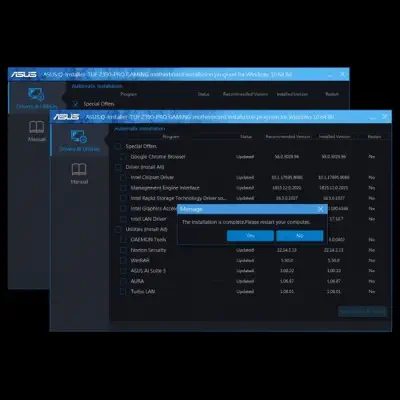The image size is (400, 400).
Task: Click Recommended Version column header in front window
Action: (x=288, y=137)
